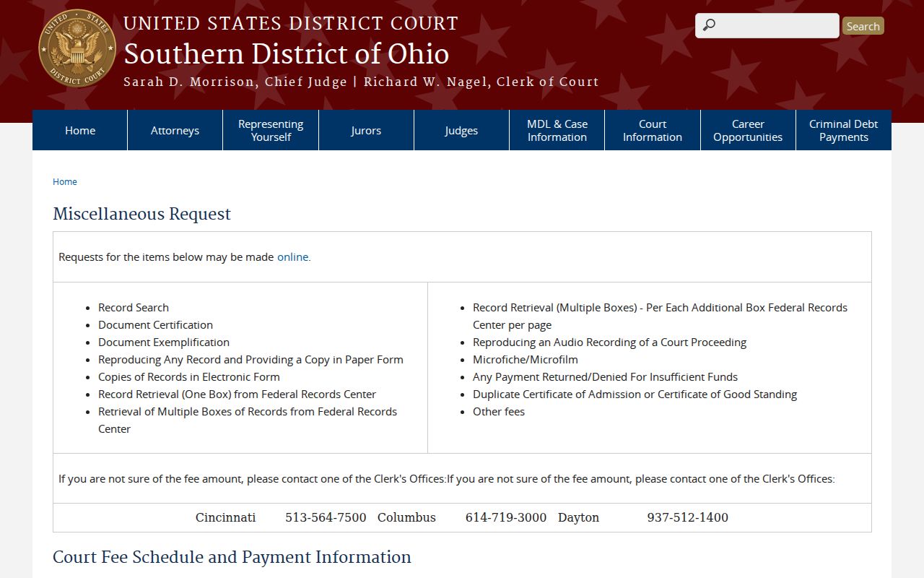Click the Search button

[863, 26]
